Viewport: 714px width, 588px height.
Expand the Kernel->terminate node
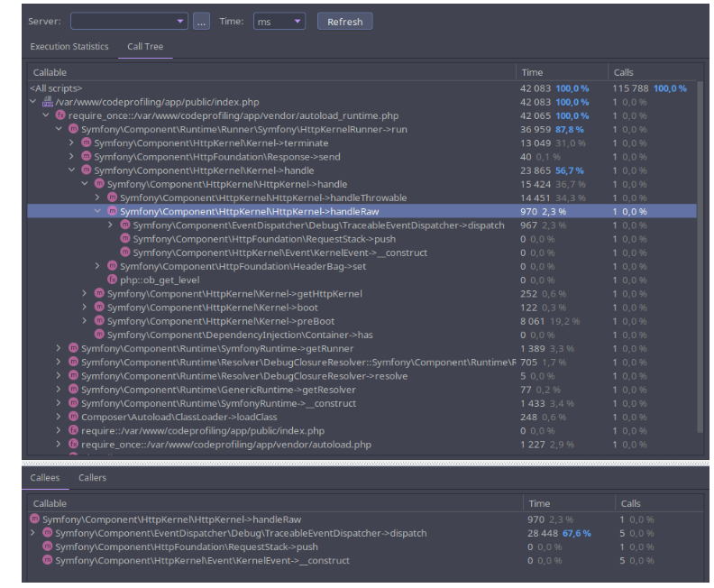pos(71,142)
